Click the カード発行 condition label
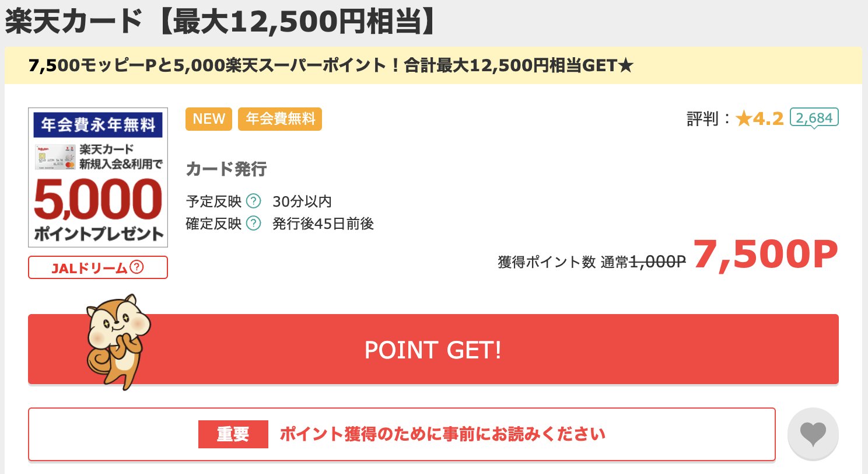The width and height of the screenshot is (868, 474). (x=226, y=169)
